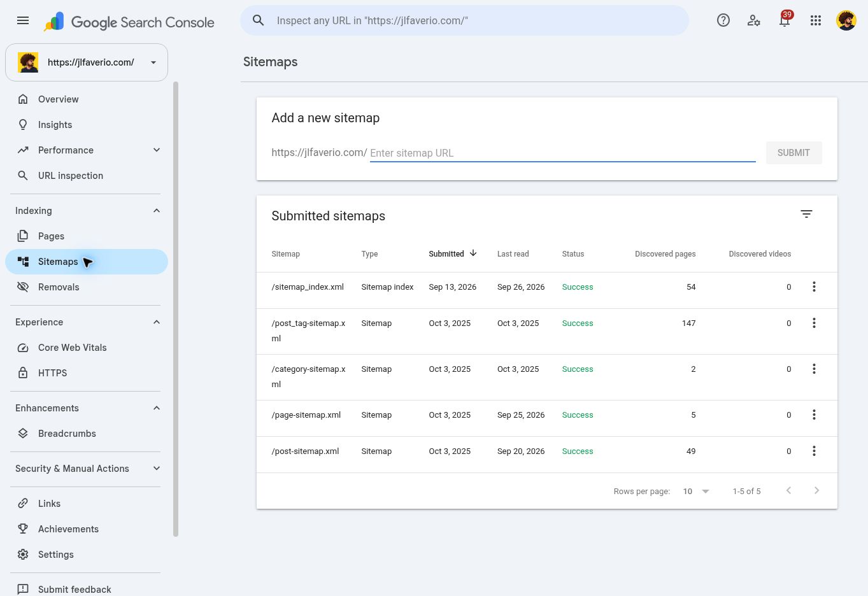
Task: Click the Sep 13, 2026 submitted date
Action: [x=452, y=287]
